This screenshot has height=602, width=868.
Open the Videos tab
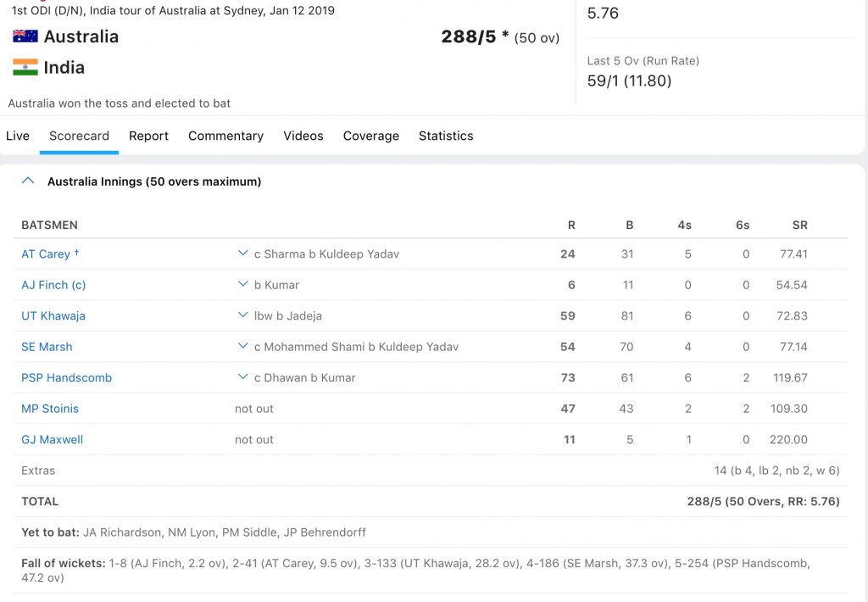pos(303,136)
